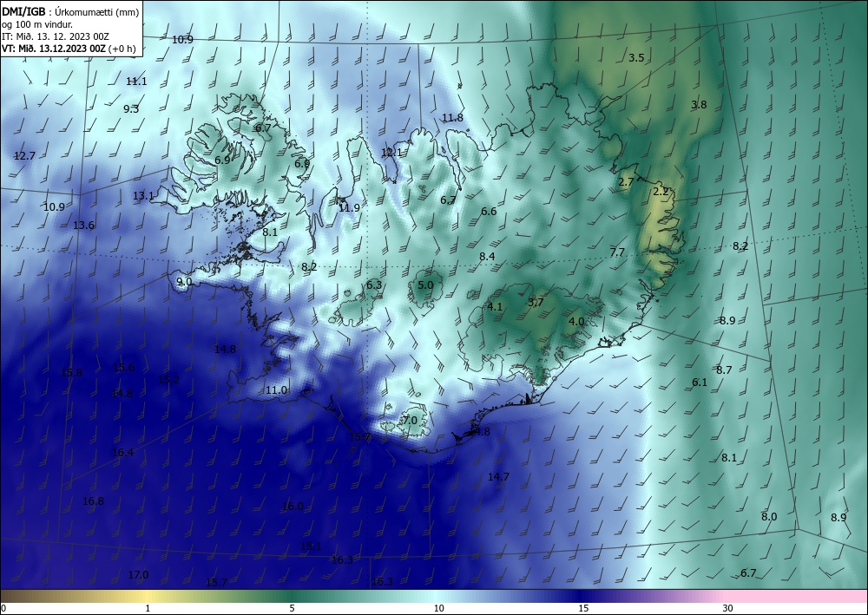Image resolution: width=868 pixels, height=615 pixels.
Task: Click the 3.7 map value
Action: tap(536, 303)
